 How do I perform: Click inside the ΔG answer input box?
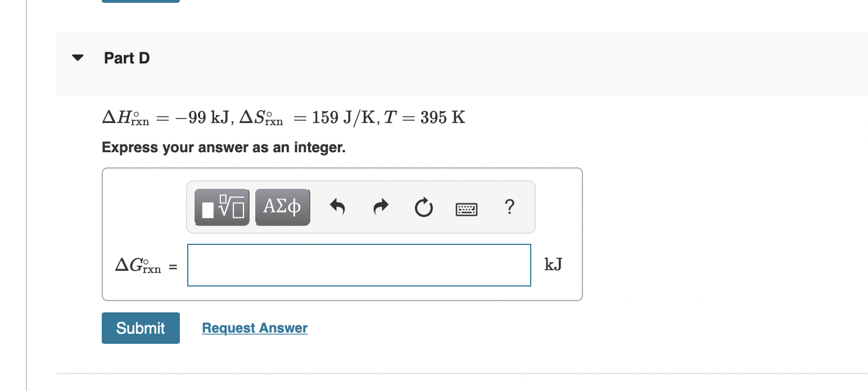click(359, 265)
